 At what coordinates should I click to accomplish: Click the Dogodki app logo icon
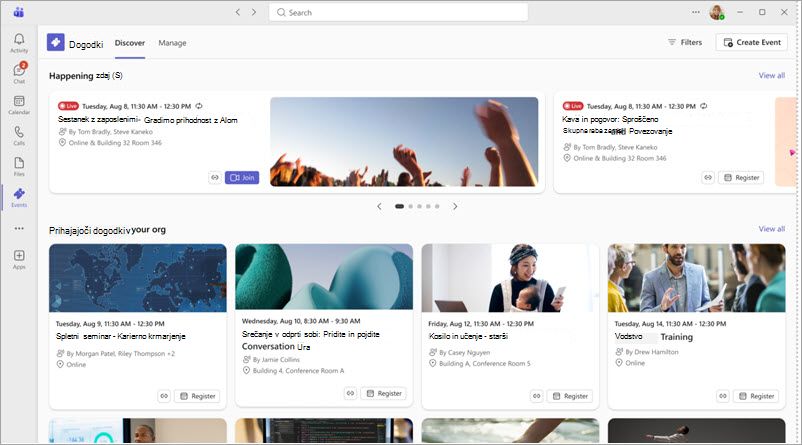click(x=56, y=42)
